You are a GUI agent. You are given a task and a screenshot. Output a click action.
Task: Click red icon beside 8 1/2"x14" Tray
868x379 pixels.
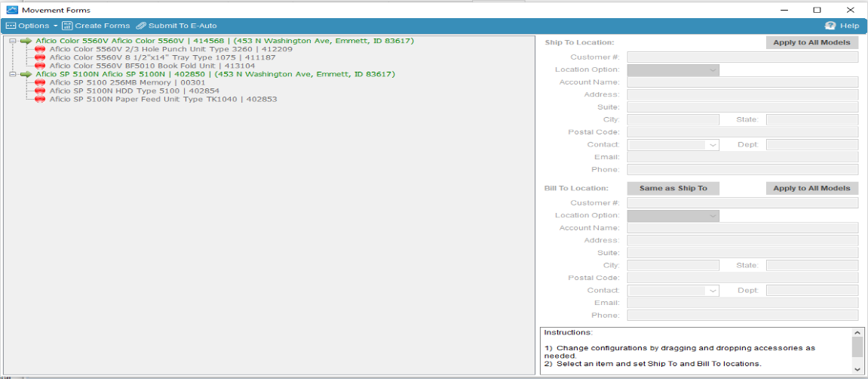(x=40, y=57)
